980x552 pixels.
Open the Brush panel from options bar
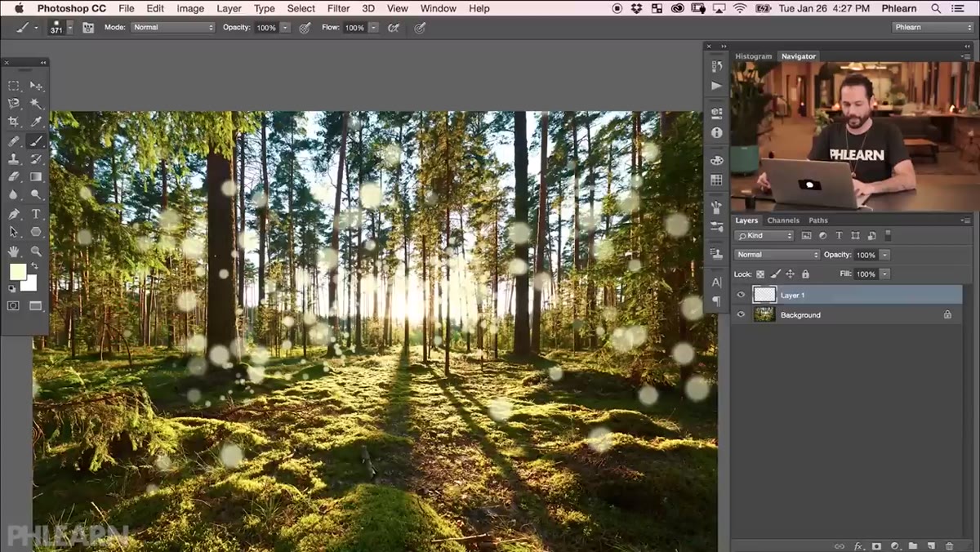[87, 27]
